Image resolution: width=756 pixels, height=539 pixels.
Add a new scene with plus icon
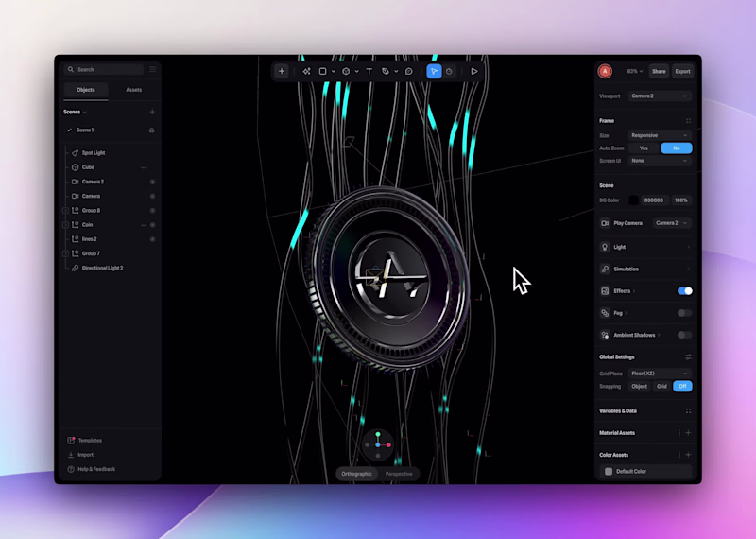coord(152,112)
